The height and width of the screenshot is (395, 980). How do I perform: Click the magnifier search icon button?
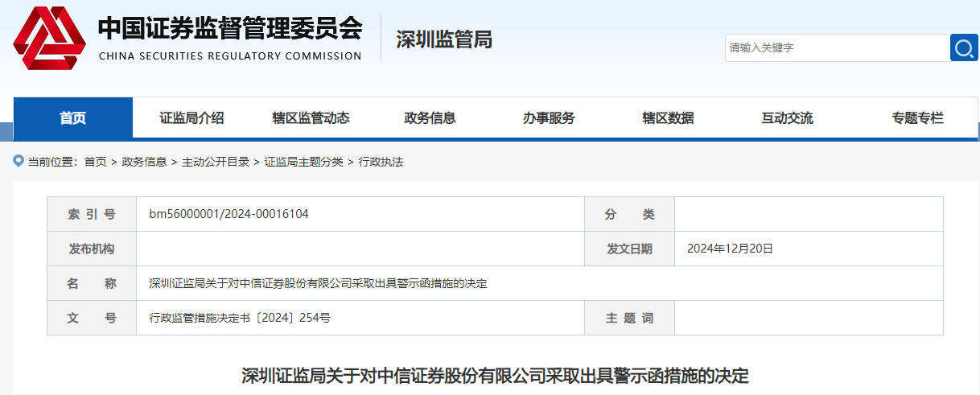pos(963,48)
